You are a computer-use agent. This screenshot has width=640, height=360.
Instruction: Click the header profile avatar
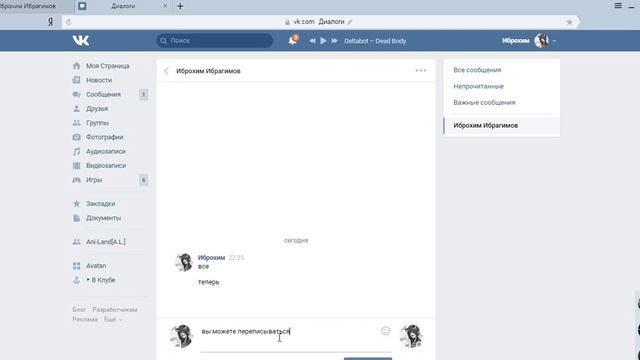coord(542,40)
